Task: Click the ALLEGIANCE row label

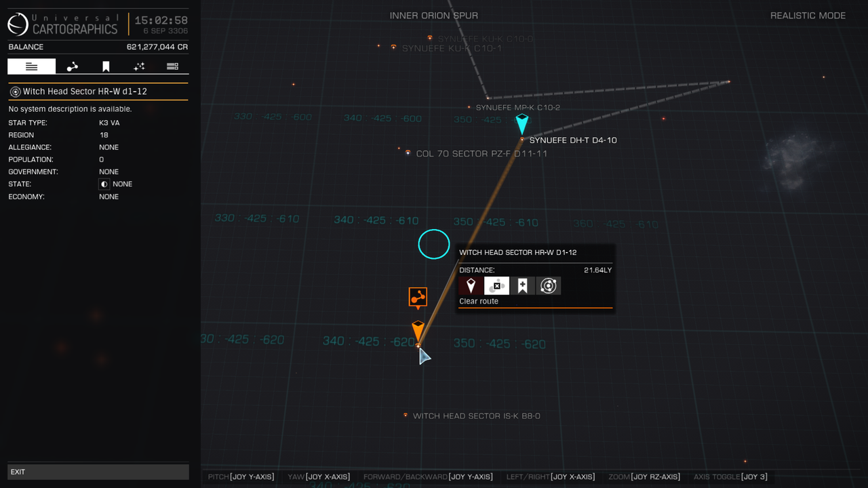Action: click(30, 148)
